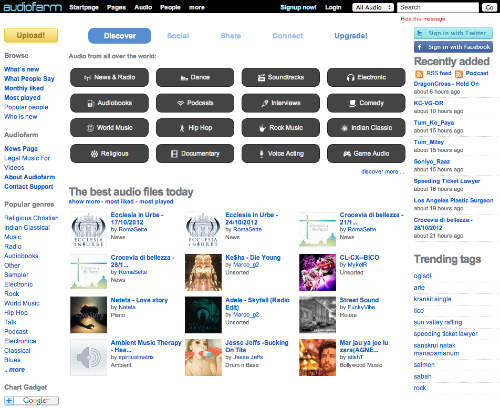Open the News & Radio category
The height and width of the screenshot is (408, 500).
tap(109, 77)
